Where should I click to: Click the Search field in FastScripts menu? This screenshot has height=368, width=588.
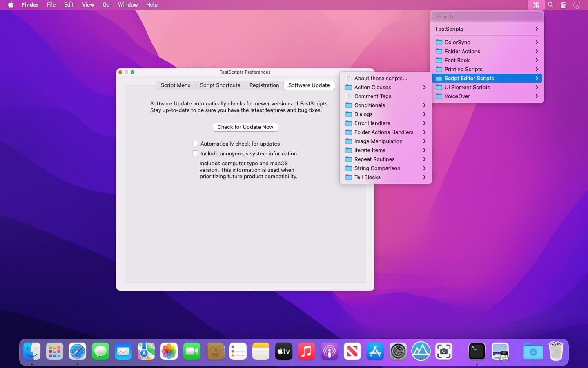tap(487, 16)
